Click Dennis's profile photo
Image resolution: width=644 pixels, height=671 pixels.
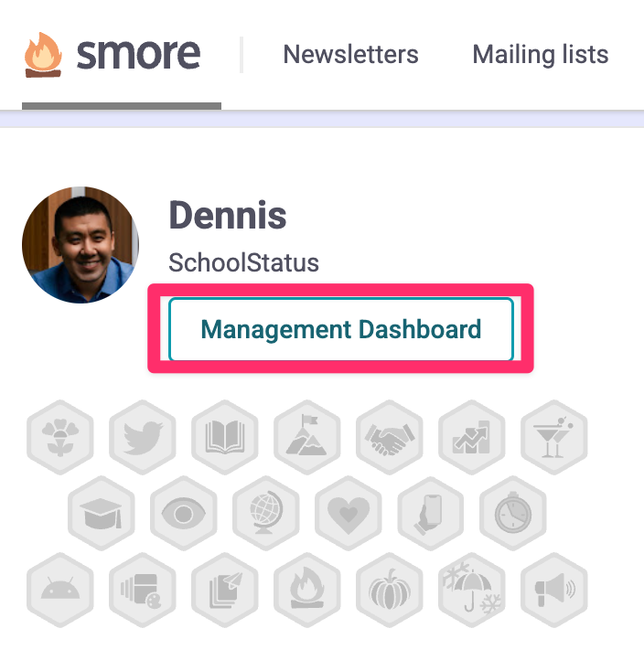(x=80, y=245)
